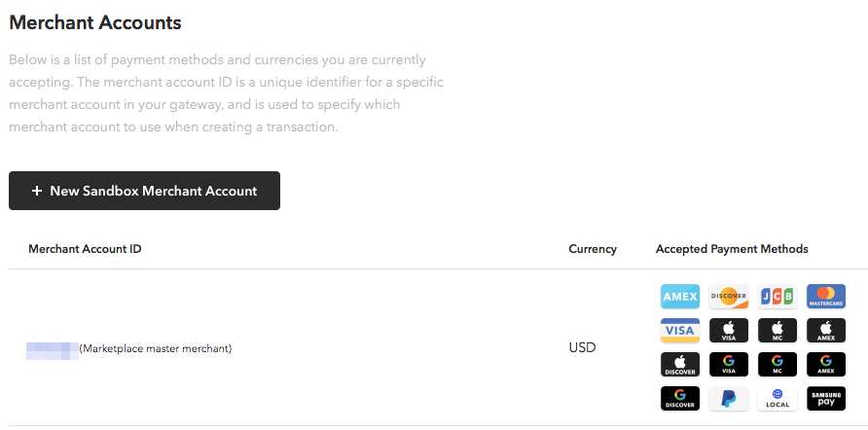Image resolution: width=868 pixels, height=430 pixels.
Task: Click the PayPal payment icon
Action: click(x=728, y=399)
